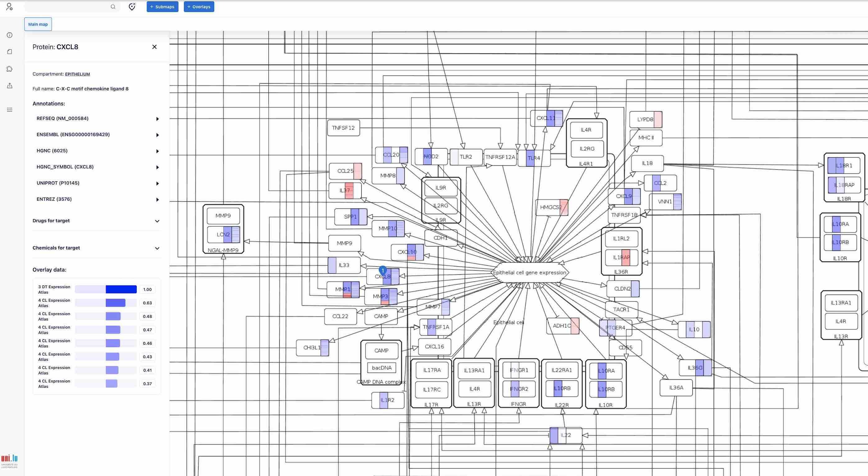This screenshot has height=476, width=868.
Task: Click the project overview icon in sidebar
Action: pos(9,52)
